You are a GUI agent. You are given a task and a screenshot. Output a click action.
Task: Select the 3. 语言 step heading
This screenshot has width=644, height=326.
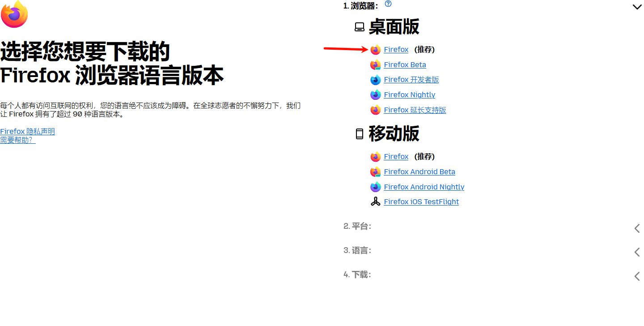pos(357,250)
